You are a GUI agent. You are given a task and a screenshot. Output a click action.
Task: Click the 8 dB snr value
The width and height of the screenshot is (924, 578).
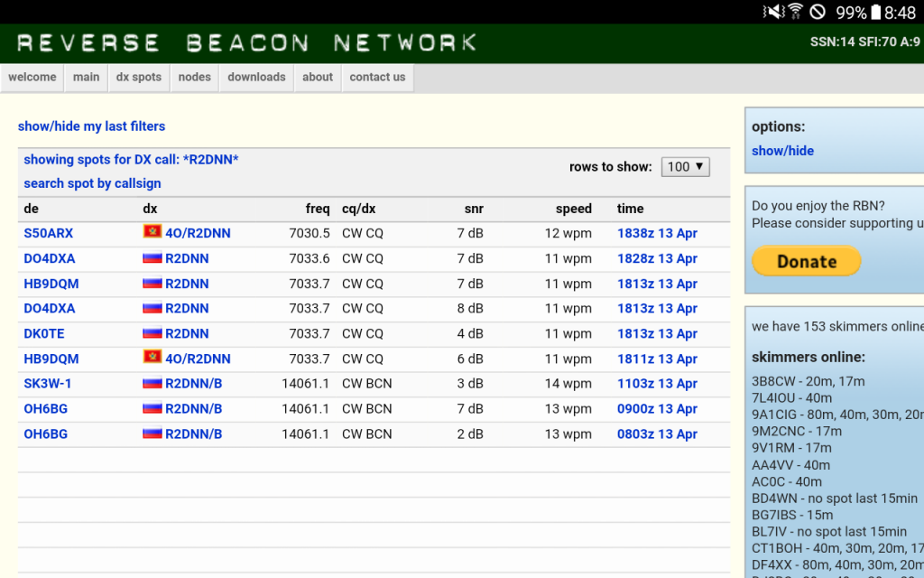[470, 309]
